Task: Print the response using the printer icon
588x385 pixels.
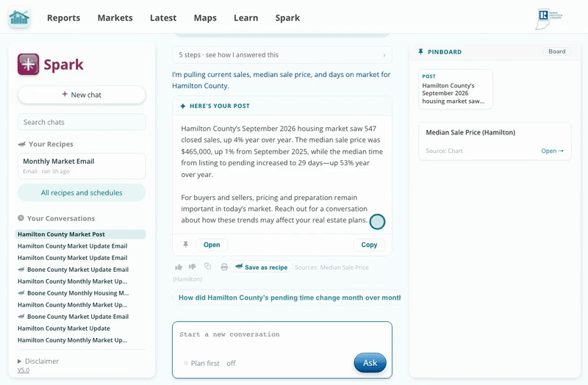Action: click(224, 267)
